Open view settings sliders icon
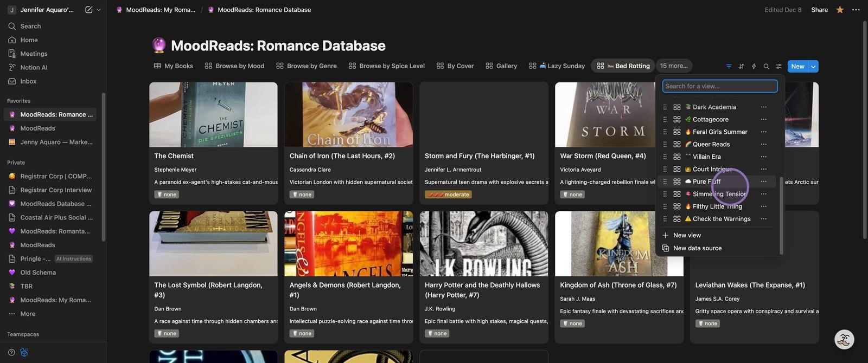Image resolution: width=868 pixels, height=363 pixels. pos(778,67)
